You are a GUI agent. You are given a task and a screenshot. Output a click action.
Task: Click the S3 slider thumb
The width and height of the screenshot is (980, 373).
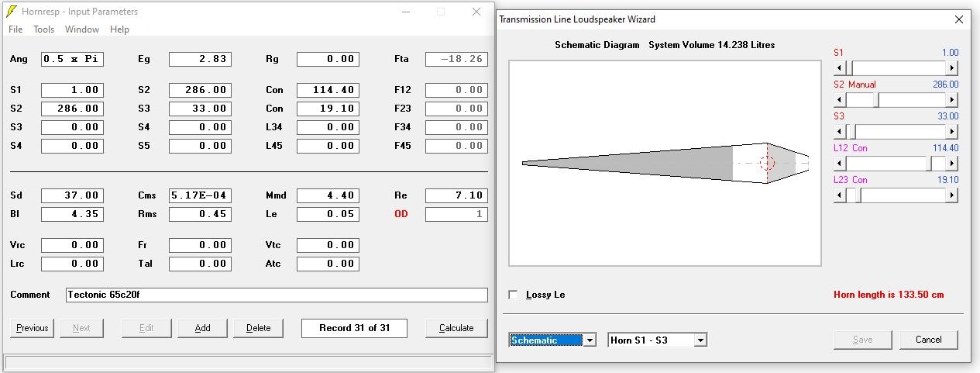pyautogui.click(x=851, y=132)
